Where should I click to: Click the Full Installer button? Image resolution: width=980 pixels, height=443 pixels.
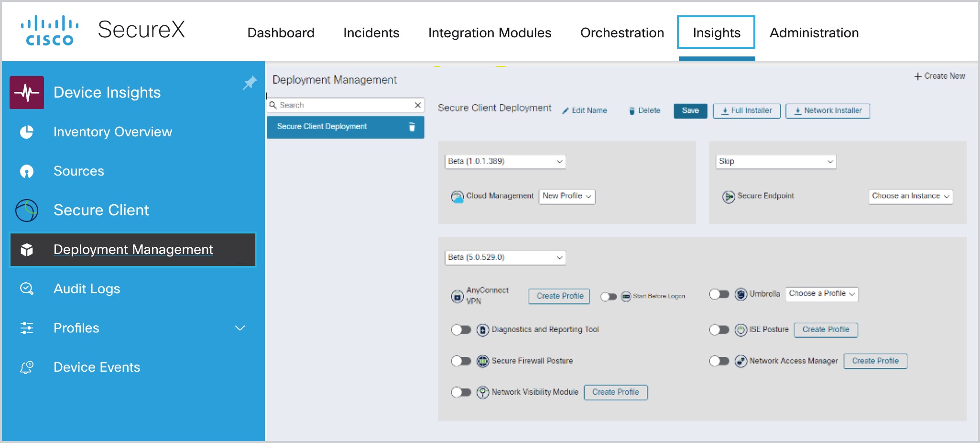pos(746,111)
